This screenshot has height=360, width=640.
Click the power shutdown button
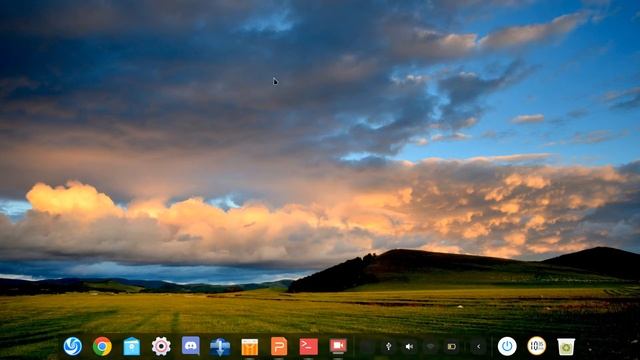tap(507, 346)
